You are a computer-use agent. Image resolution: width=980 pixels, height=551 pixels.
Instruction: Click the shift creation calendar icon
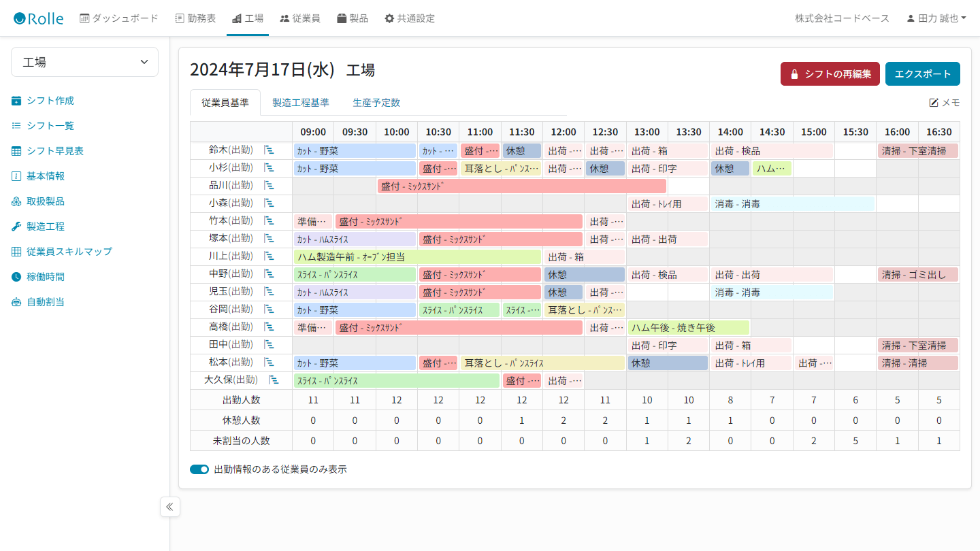(16, 101)
